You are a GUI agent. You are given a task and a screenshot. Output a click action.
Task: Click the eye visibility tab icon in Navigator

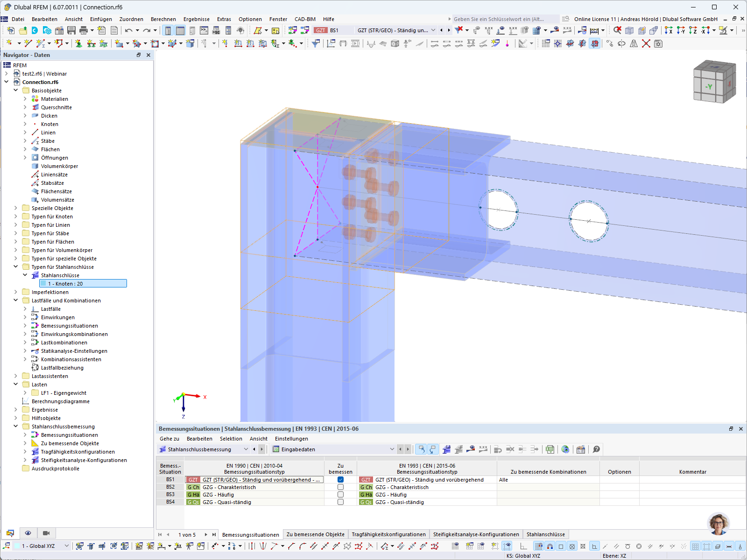tap(28, 533)
